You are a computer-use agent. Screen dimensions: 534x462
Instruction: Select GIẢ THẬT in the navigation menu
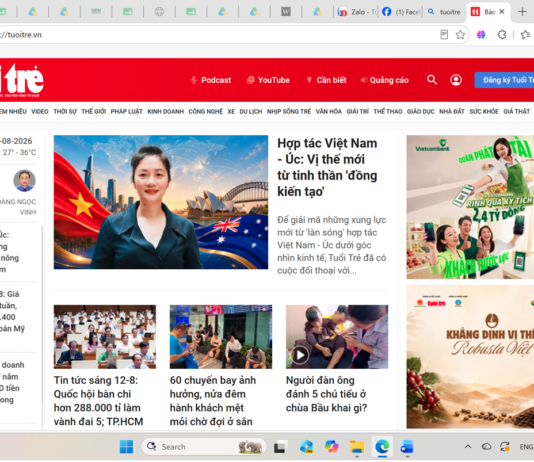coord(517,111)
